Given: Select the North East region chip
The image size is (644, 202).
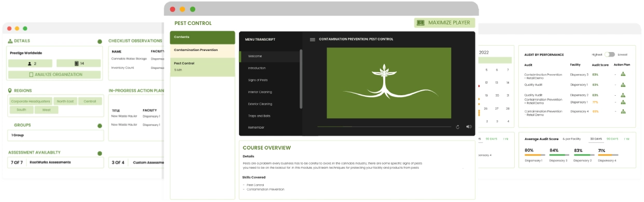Looking at the screenshot, I should (65, 101).
